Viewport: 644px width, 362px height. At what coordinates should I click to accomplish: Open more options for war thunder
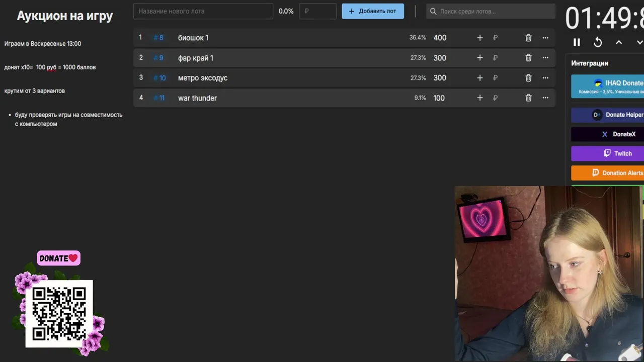click(545, 98)
